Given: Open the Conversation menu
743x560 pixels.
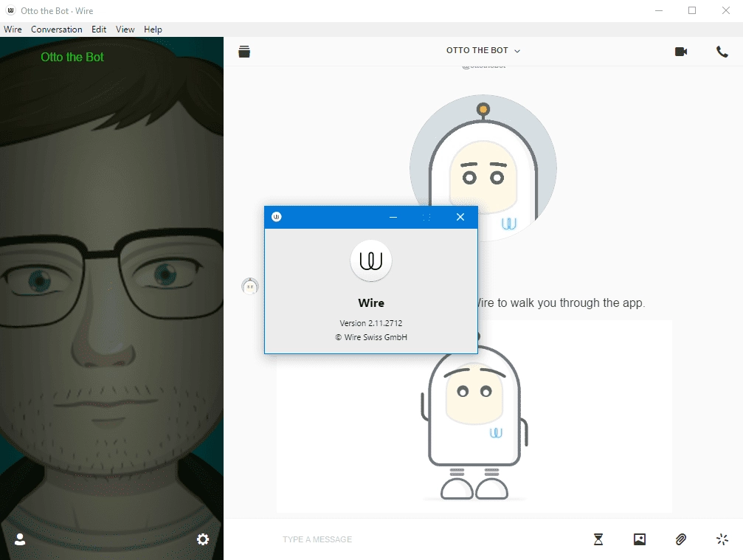Looking at the screenshot, I should coord(56,30).
